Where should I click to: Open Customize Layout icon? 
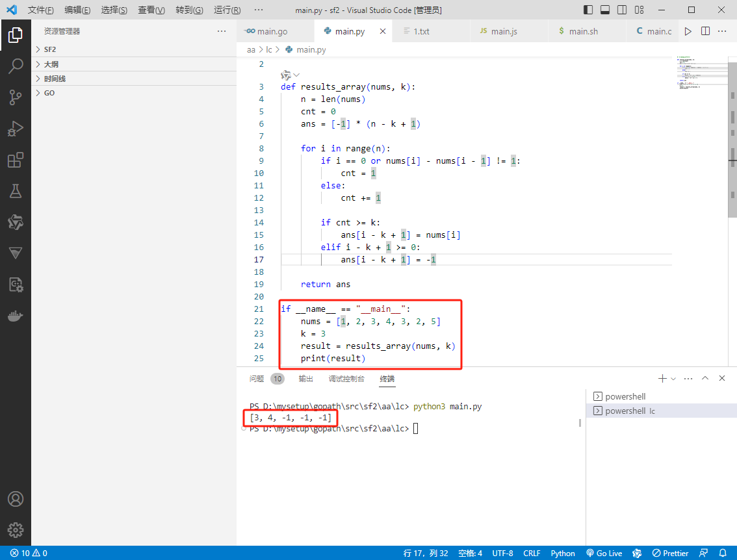click(639, 10)
